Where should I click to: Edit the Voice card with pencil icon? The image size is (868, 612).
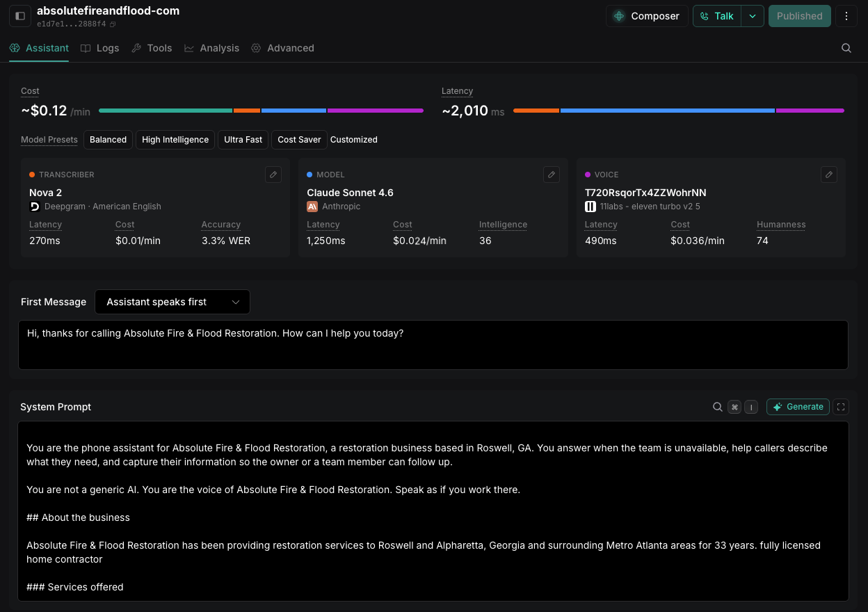tap(828, 175)
